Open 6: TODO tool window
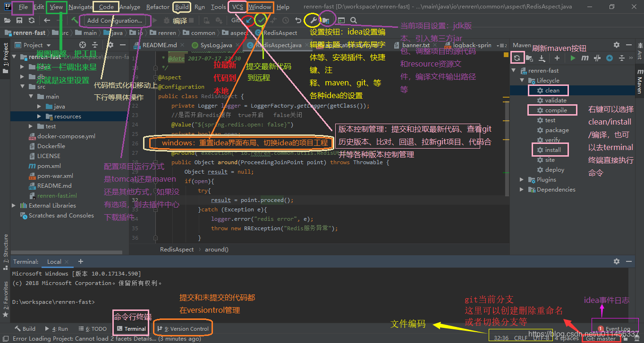 click(93, 329)
